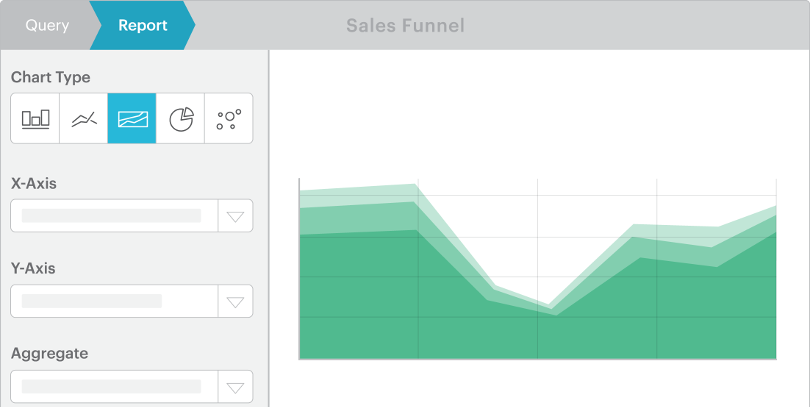
Task: Select the bar chart type icon
Action: [35, 119]
